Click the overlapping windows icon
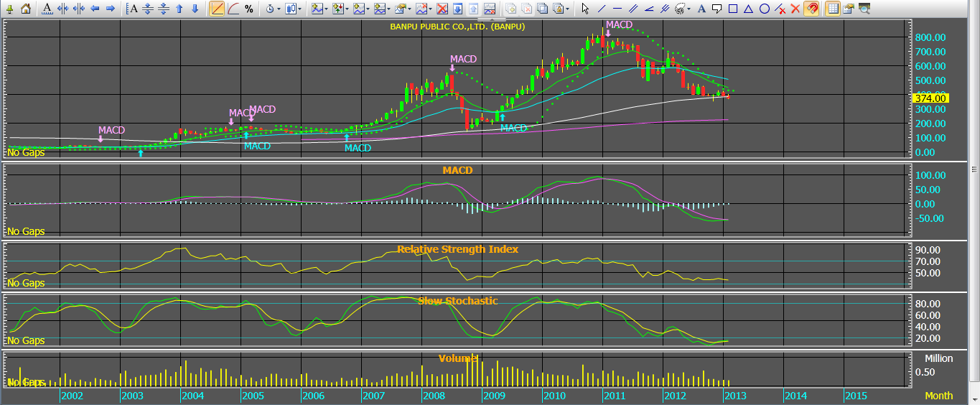 click(x=543, y=9)
